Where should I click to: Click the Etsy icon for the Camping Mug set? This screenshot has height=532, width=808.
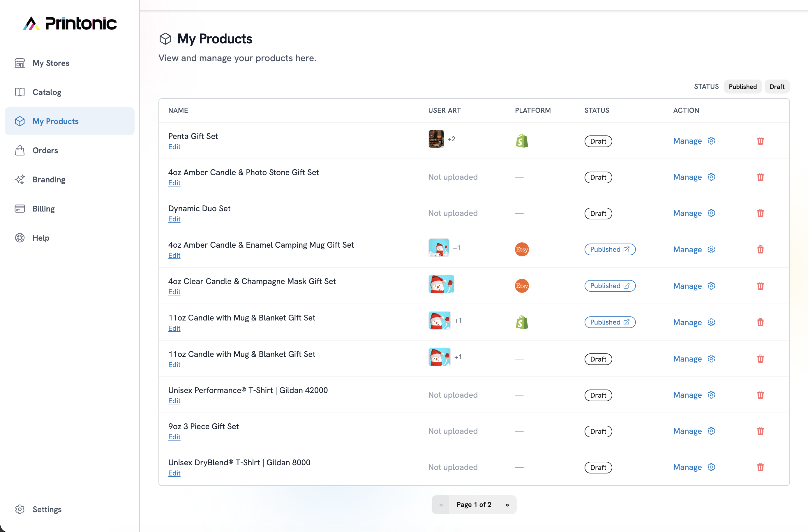pos(521,249)
